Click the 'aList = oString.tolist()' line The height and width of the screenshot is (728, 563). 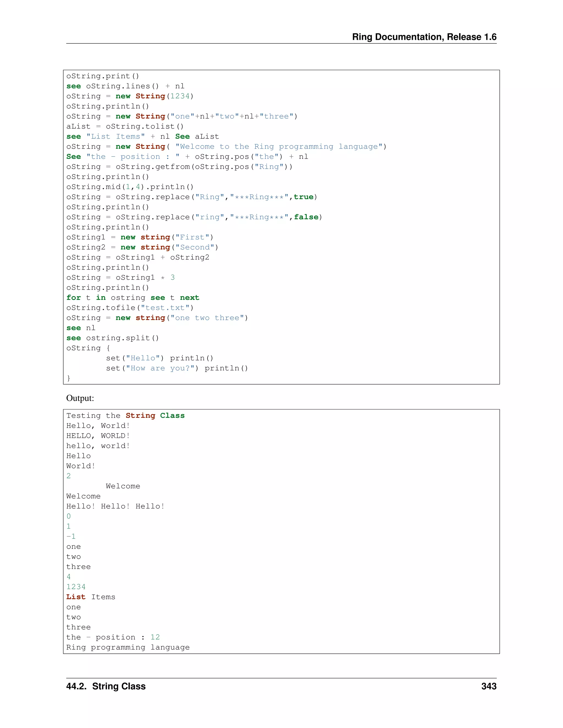[125, 126]
